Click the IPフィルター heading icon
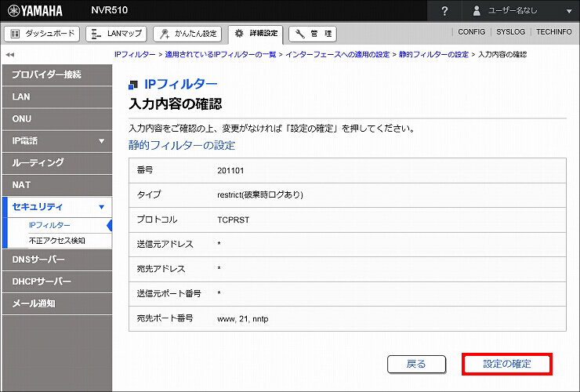 (x=133, y=85)
